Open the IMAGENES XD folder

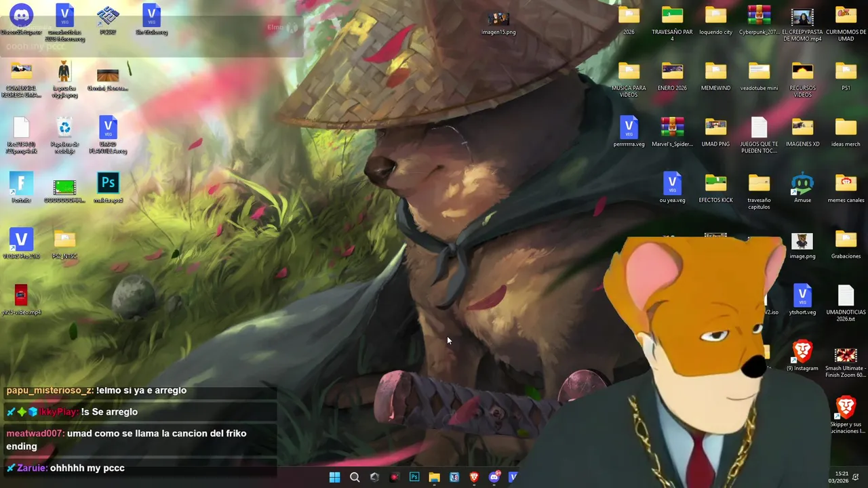[x=802, y=132]
